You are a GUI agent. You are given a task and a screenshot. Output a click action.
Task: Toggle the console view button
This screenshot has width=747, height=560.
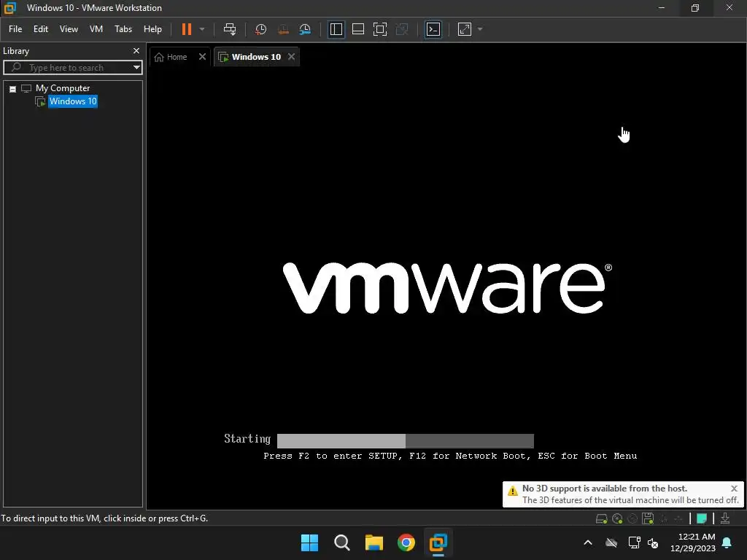pos(433,29)
